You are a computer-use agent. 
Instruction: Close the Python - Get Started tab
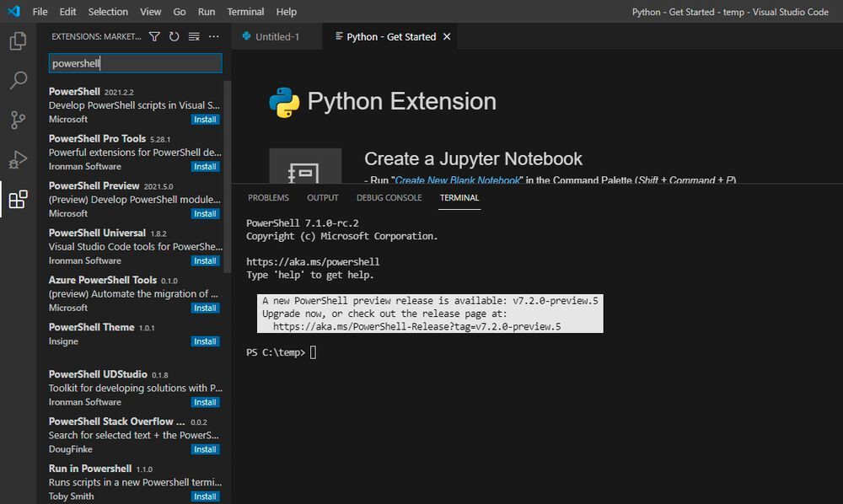click(447, 36)
